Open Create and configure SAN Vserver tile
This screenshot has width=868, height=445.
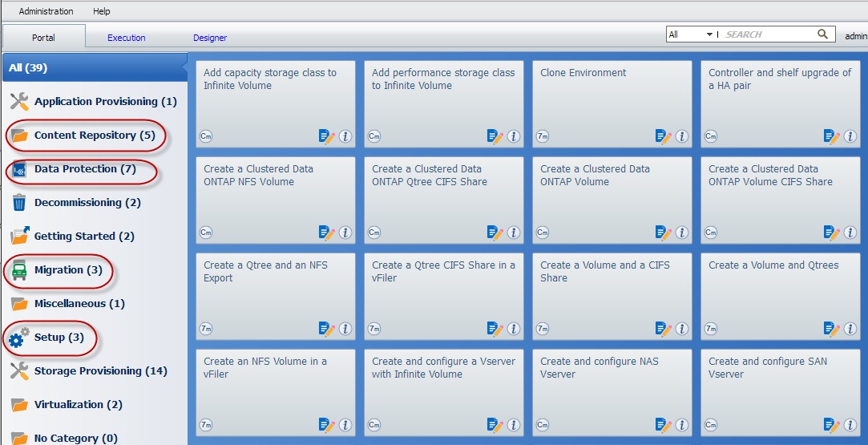(781, 393)
